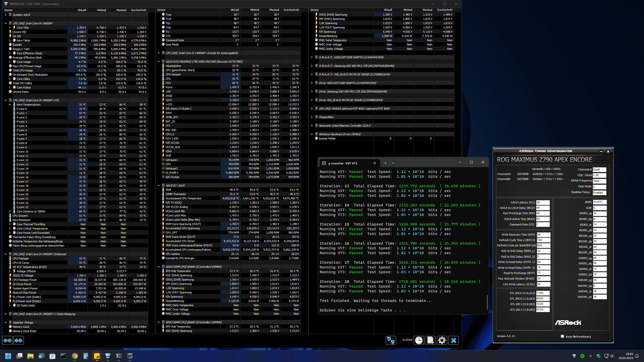Viewport: 644px width, 362px height.
Task: Add a new terminal tab with plus
Action: coord(385,163)
